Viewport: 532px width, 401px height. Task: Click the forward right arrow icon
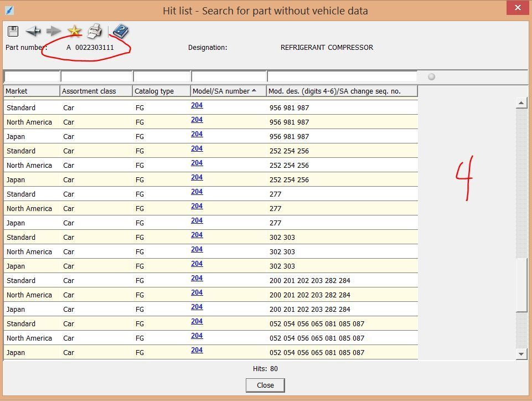click(53, 31)
